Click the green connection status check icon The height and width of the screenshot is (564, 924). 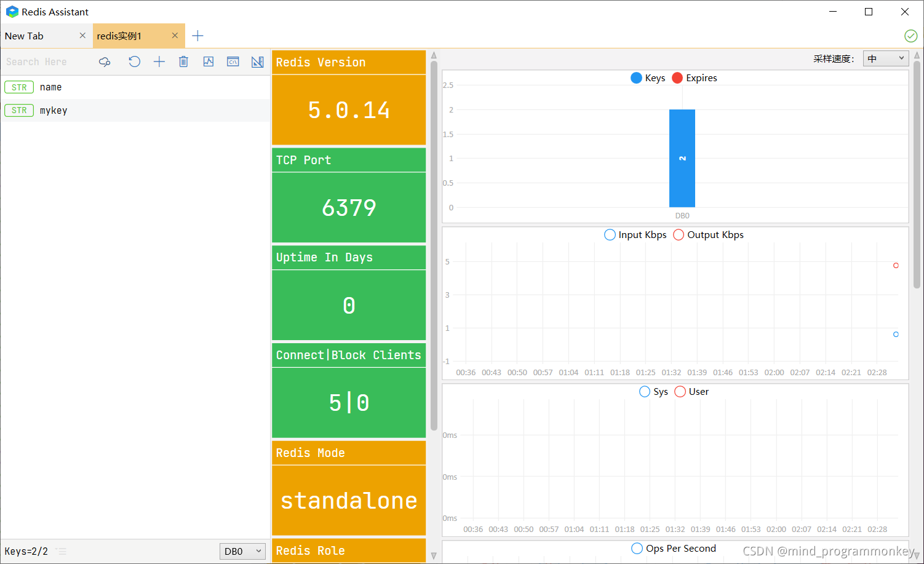coord(911,36)
